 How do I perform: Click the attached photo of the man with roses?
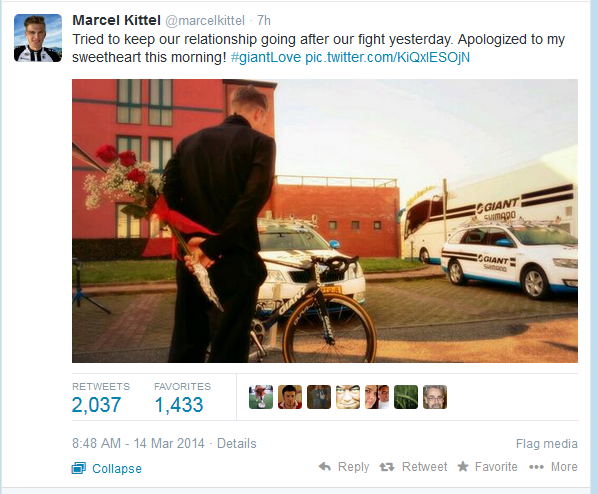pyautogui.click(x=325, y=221)
